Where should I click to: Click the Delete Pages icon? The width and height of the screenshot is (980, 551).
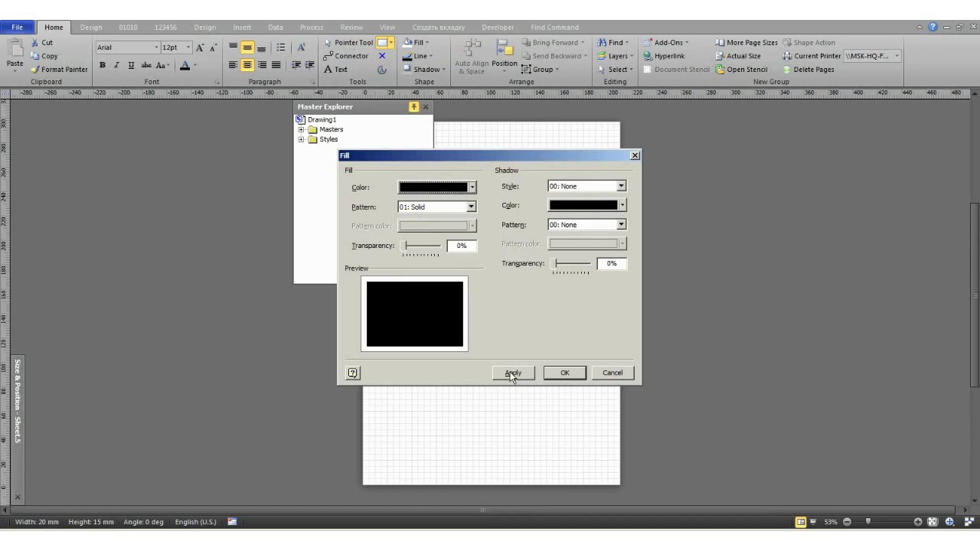787,69
